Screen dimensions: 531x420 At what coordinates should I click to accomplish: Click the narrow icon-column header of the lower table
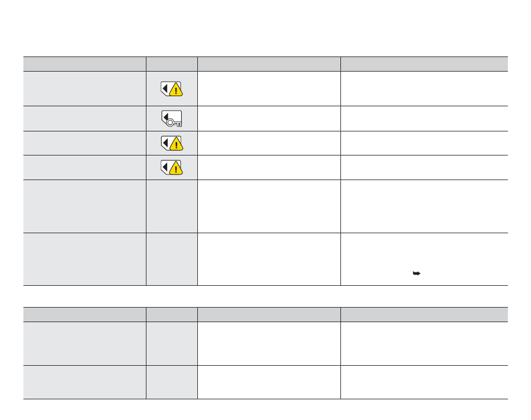(172, 315)
